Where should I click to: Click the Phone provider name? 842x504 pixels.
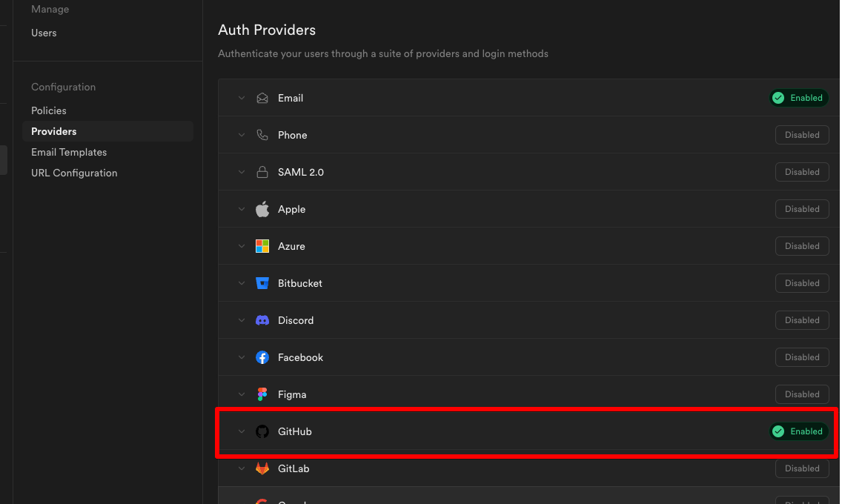pyautogui.click(x=293, y=135)
